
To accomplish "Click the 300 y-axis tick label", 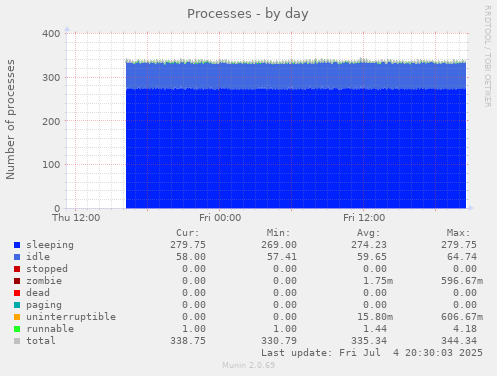I will (x=51, y=78).
